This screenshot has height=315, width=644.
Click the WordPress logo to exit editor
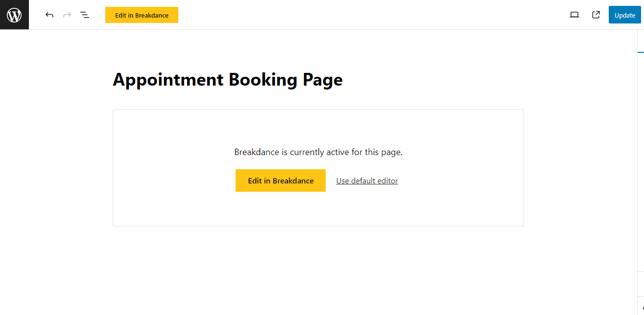coord(14,15)
